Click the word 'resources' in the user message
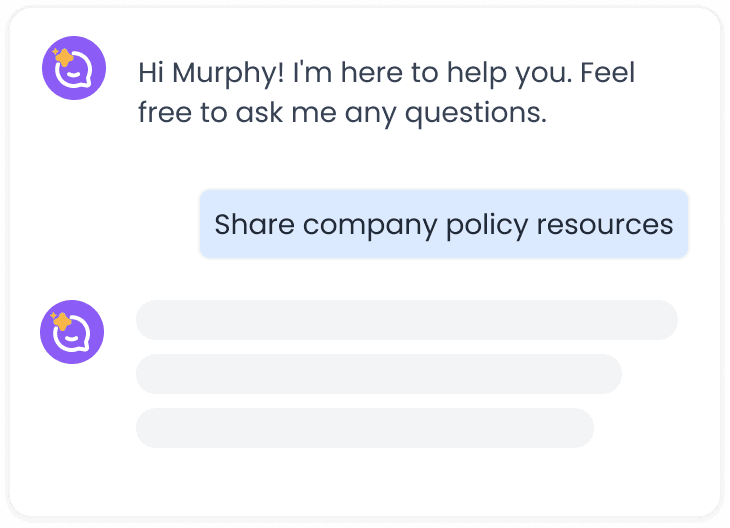 click(604, 224)
